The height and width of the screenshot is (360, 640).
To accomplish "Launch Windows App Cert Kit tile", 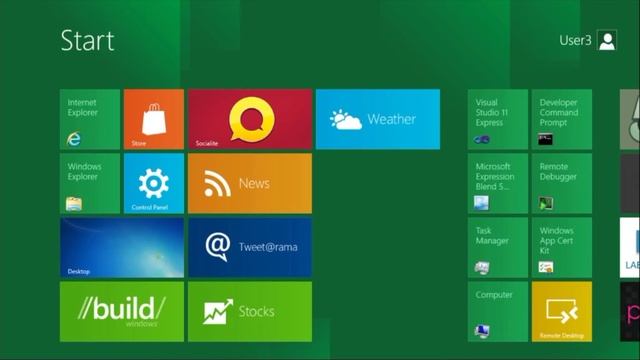I will [562, 247].
